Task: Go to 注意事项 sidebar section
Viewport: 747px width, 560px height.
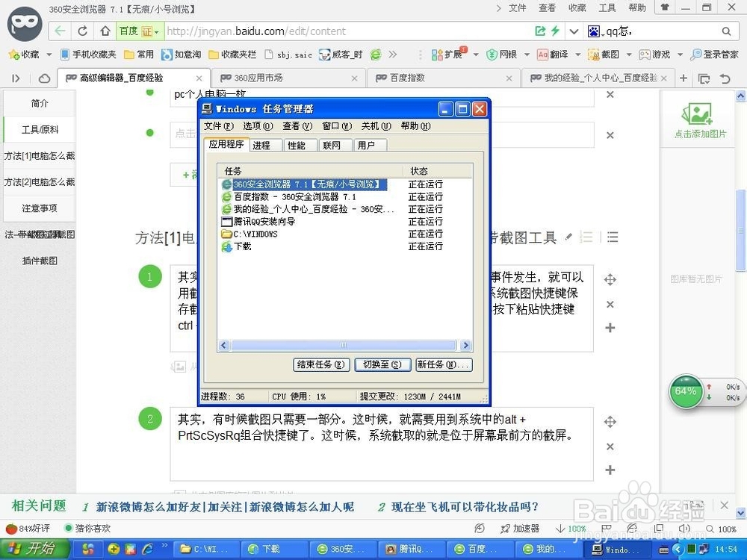Action: click(x=40, y=208)
